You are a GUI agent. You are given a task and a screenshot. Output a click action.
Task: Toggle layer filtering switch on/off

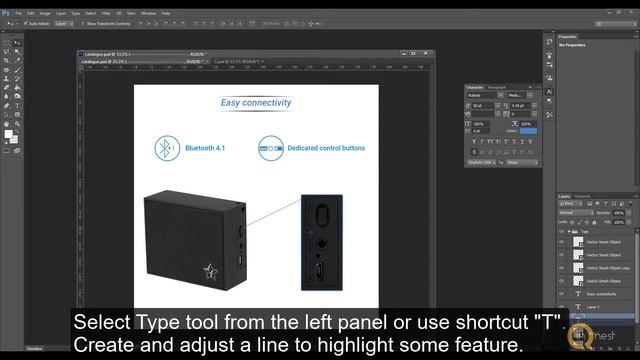coord(631,203)
